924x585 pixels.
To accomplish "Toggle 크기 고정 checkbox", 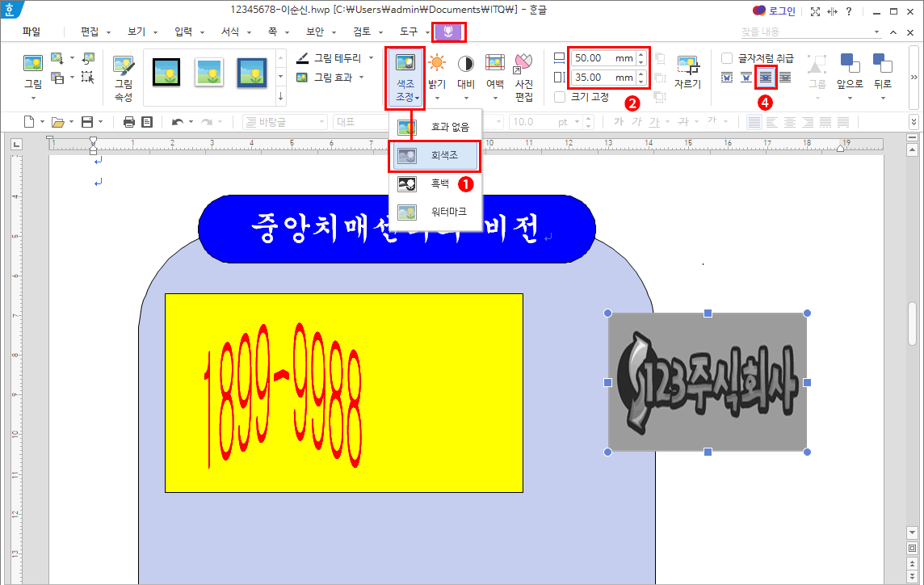I will [x=560, y=97].
